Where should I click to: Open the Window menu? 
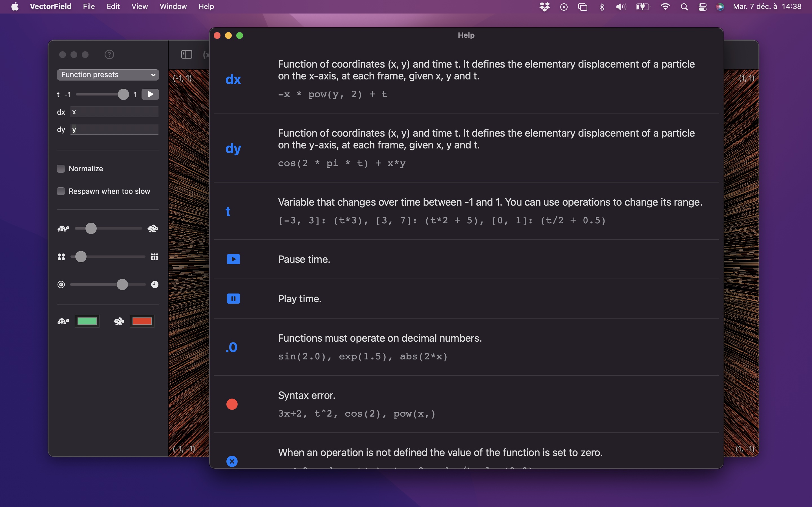click(173, 7)
